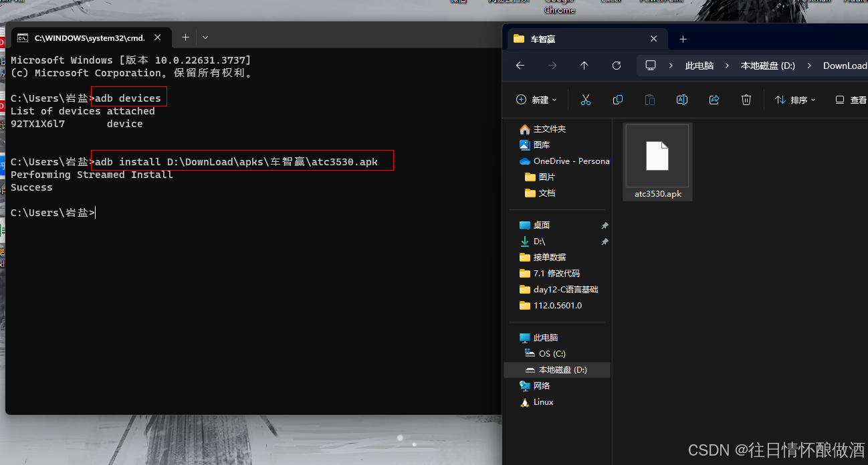Open the terminal tab dropdown menu

[x=205, y=37]
